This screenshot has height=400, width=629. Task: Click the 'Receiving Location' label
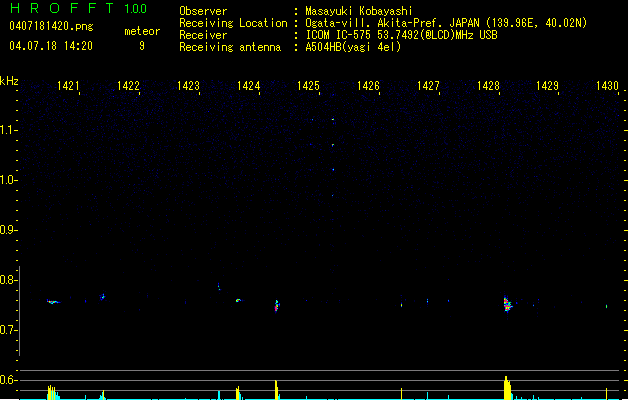[233, 23]
